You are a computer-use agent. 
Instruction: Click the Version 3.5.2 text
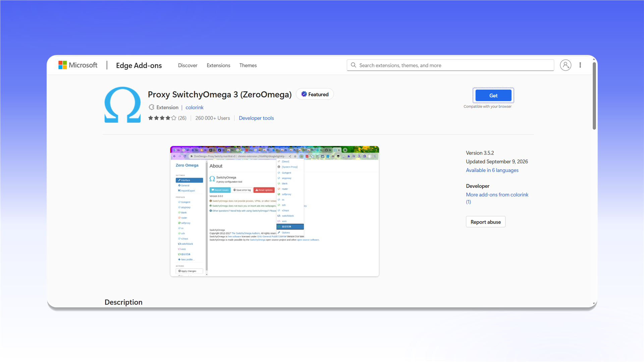tap(480, 153)
